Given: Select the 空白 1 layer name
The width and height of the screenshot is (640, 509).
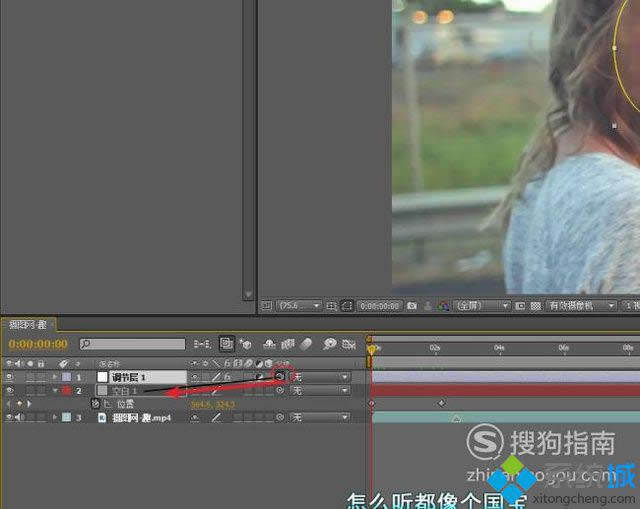Looking at the screenshot, I should click(x=124, y=391).
